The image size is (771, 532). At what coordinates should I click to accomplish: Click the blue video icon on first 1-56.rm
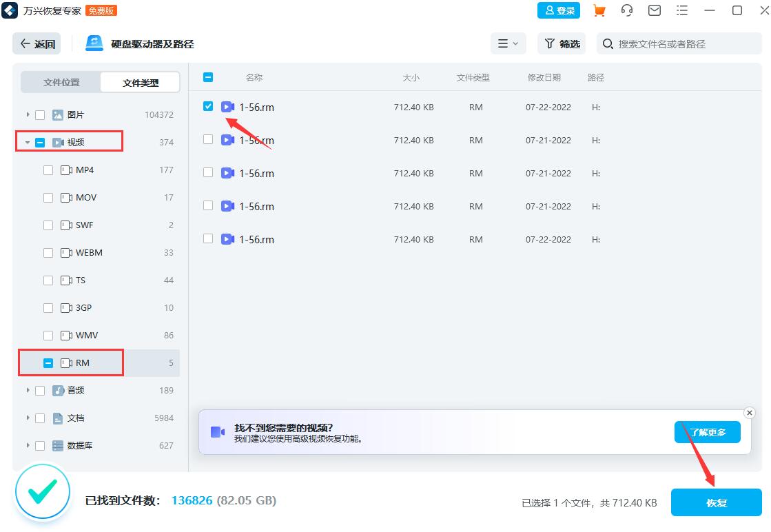tap(227, 107)
